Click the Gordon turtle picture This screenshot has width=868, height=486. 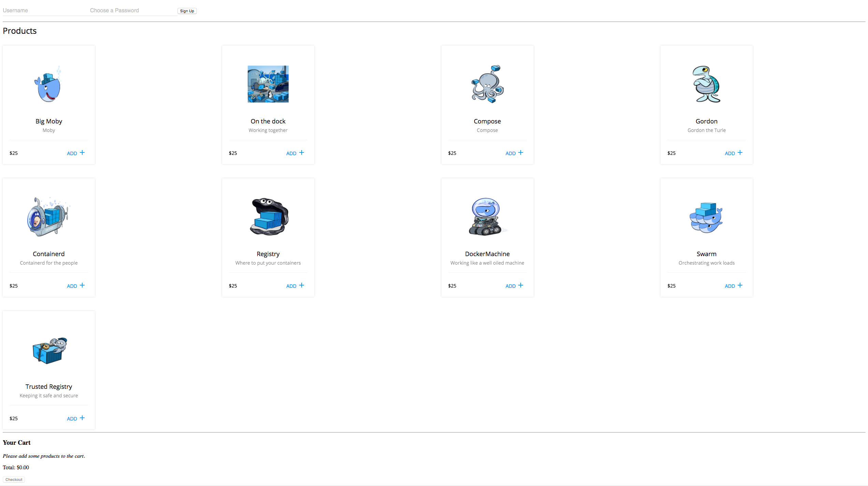[x=706, y=84]
